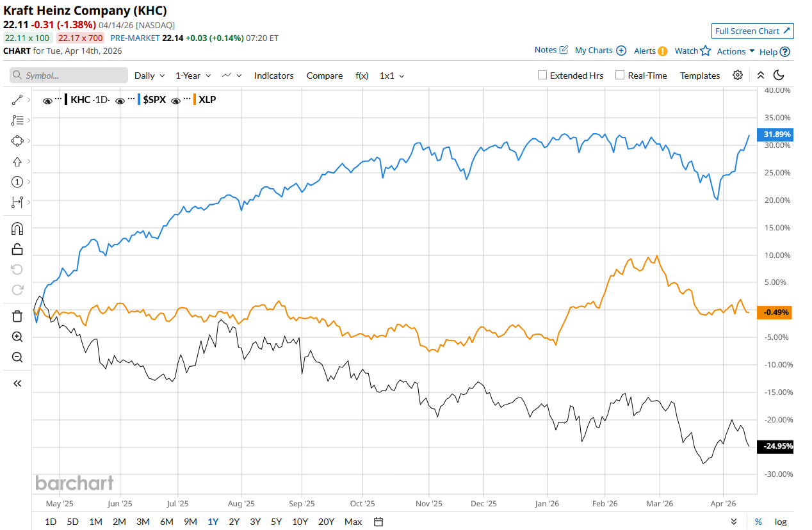Open the calendar date range picker

click(378, 522)
